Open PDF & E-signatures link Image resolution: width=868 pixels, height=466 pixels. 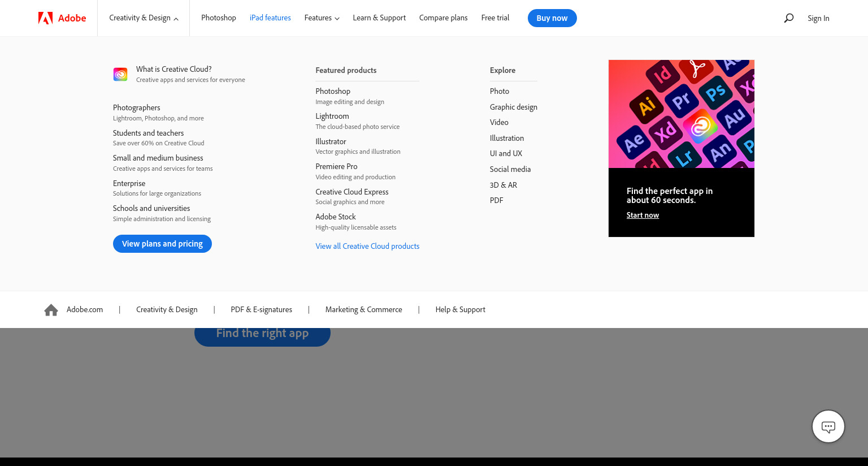(x=262, y=309)
